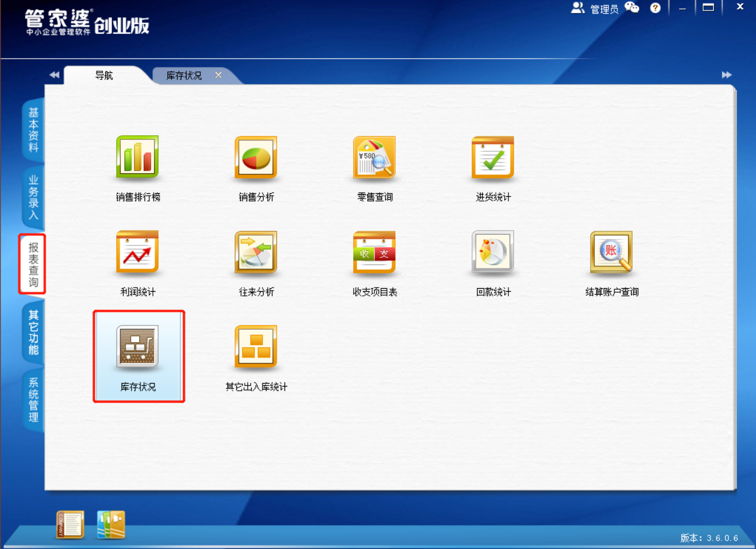The width and height of the screenshot is (756, 549).
Task: Maximize the application window
Action: coord(708,8)
